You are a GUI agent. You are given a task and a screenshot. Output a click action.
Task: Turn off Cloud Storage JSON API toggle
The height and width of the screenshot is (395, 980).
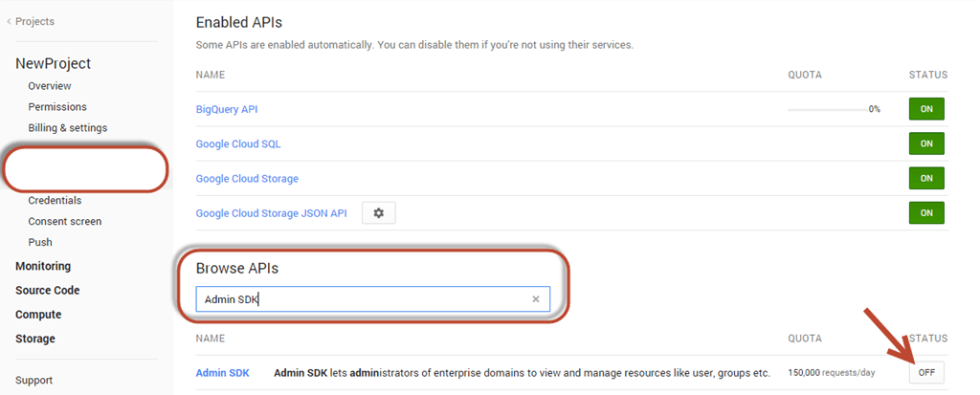click(x=926, y=212)
